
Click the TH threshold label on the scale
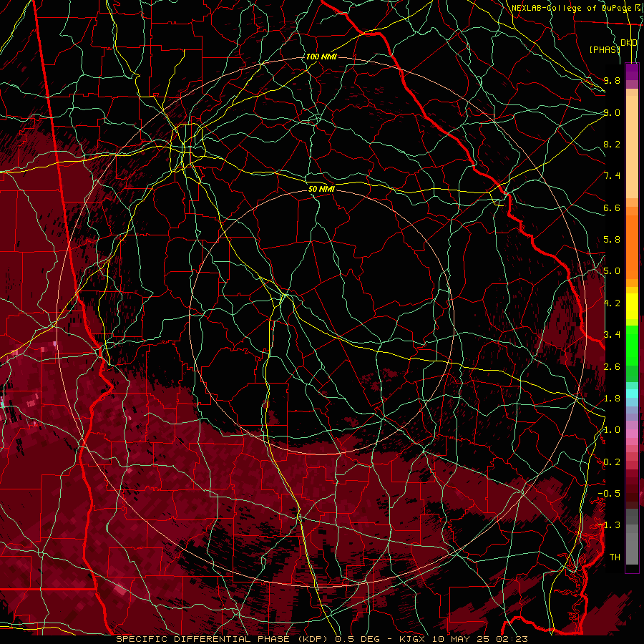[x=615, y=557]
